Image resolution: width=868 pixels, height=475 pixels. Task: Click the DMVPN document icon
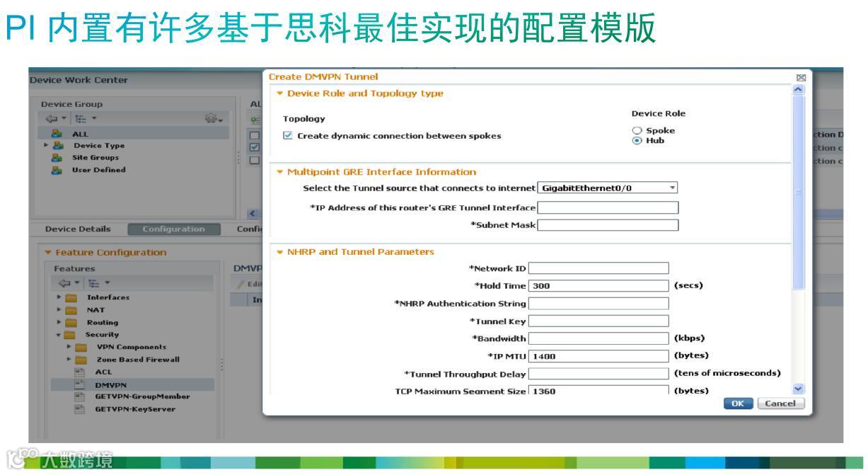coord(80,385)
